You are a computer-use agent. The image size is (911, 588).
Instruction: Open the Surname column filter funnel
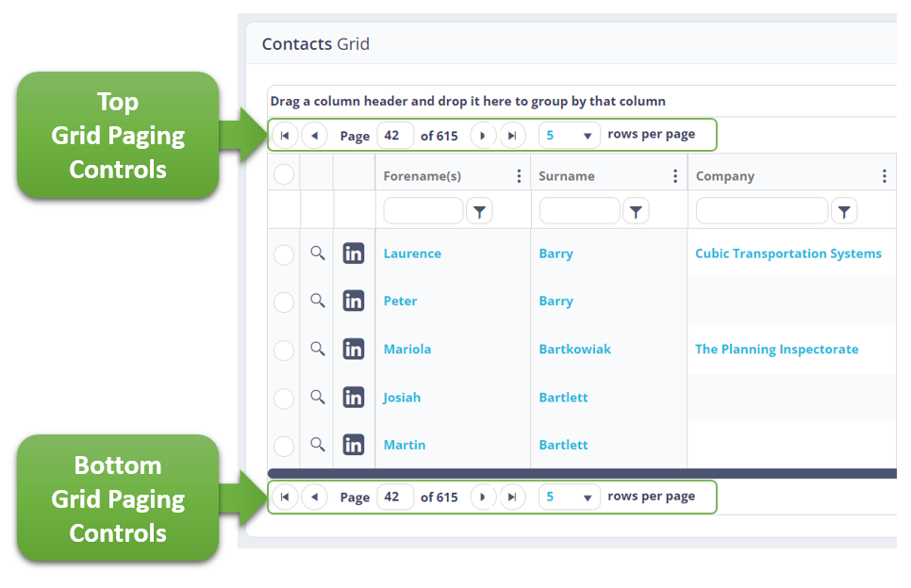tap(636, 210)
